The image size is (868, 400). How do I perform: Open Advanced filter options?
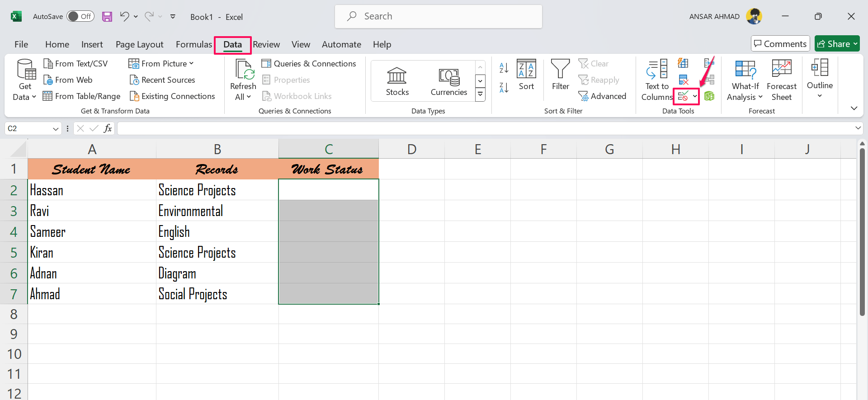coord(602,96)
